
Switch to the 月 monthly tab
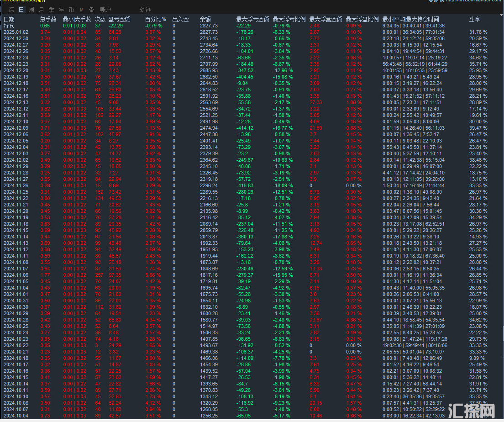pyautogui.click(x=42, y=10)
